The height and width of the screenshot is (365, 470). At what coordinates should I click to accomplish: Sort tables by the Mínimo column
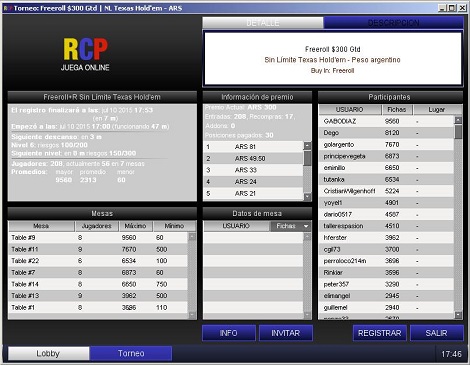point(174,226)
